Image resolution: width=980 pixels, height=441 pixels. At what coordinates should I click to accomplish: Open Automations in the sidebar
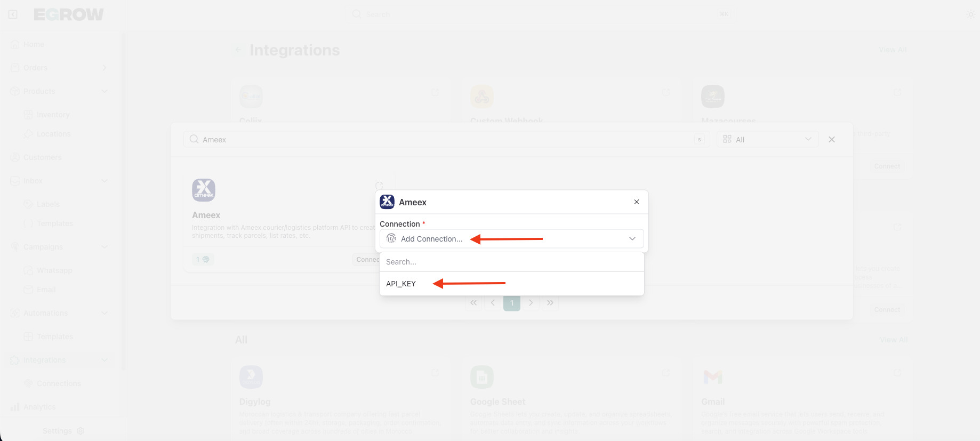tap(45, 313)
